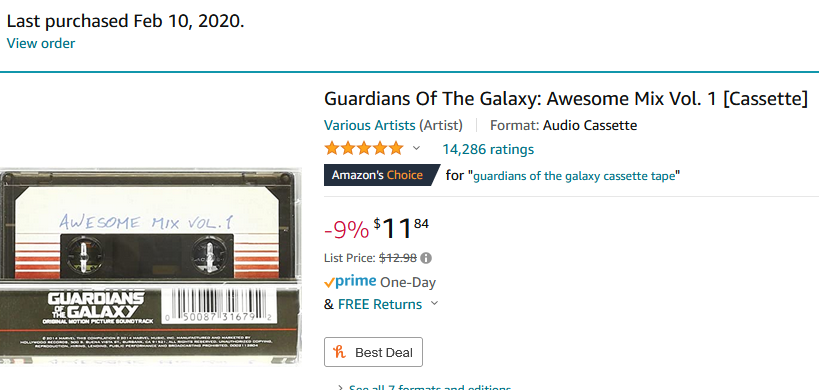Click the struck-through $12.98 list price
The width and height of the screenshot is (819, 390).
coord(397,258)
